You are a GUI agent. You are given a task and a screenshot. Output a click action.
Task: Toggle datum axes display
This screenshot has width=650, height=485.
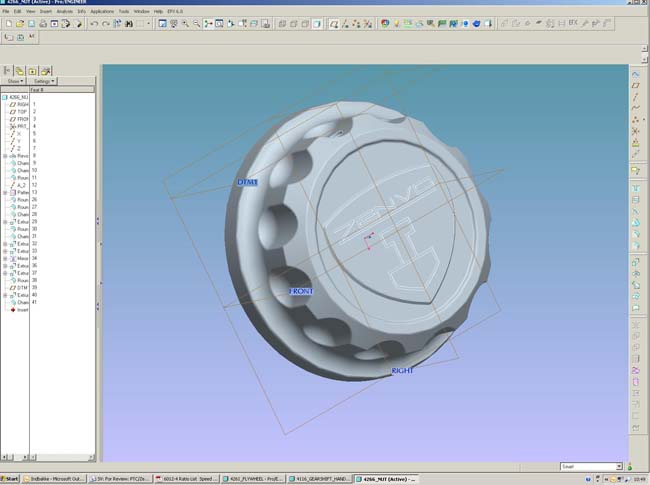(345, 24)
